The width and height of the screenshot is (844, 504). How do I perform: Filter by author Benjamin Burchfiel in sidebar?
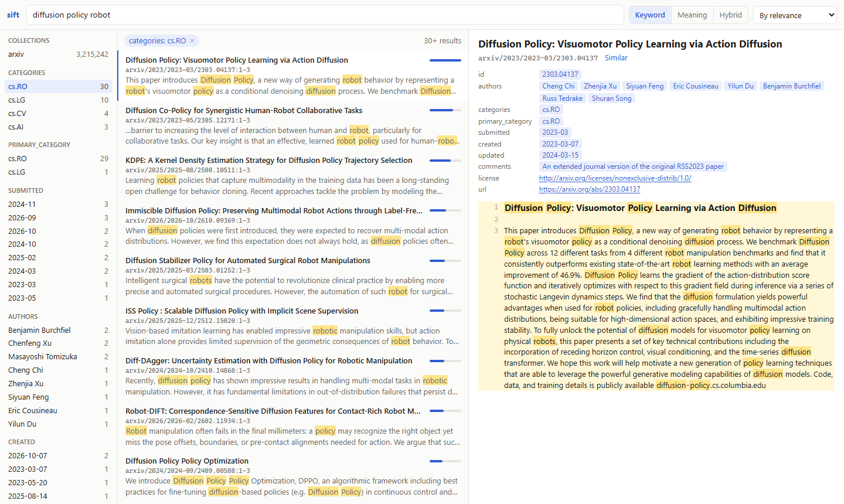tap(58, 331)
